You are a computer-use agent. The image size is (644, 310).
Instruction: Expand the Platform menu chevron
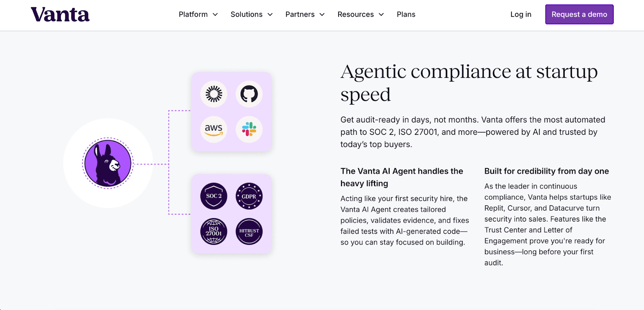[215, 14]
